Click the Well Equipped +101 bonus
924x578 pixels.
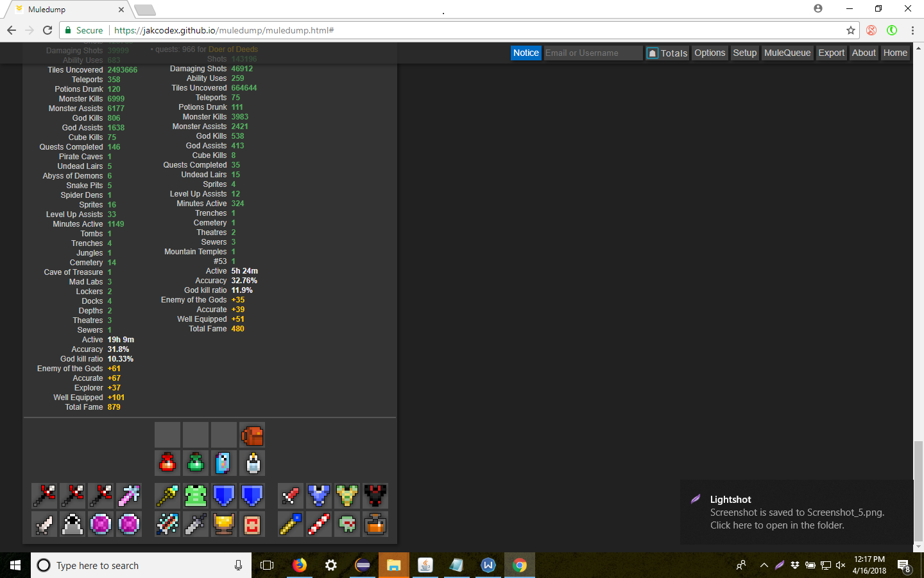click(x=116, y=398)
